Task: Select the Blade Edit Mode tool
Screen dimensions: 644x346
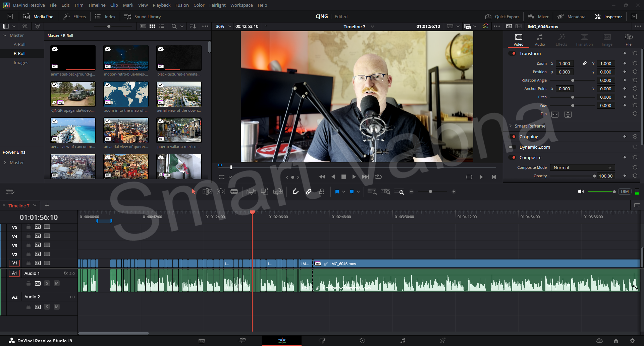Action: click(x=234, y=192)
